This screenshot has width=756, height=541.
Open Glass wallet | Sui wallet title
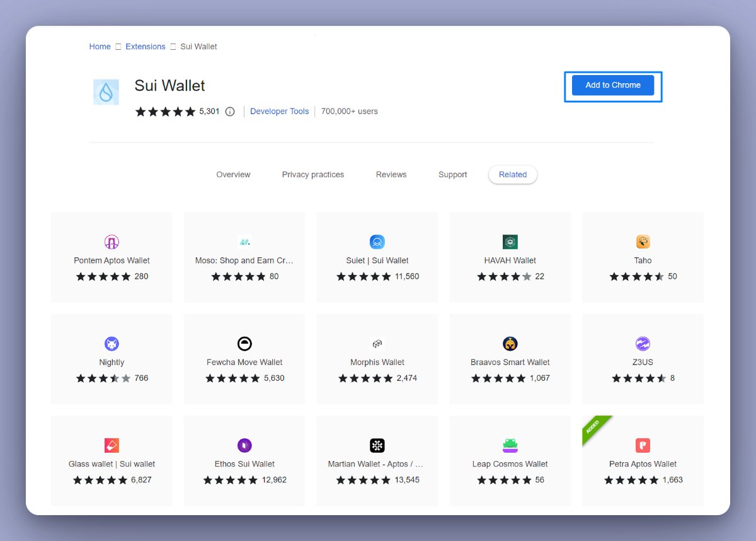tap(112, 464)
